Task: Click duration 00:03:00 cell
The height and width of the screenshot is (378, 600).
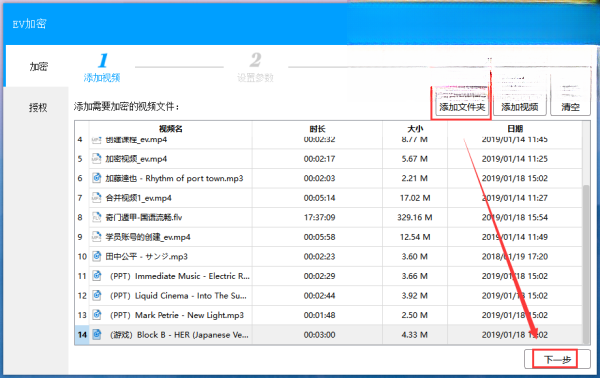Action: (x=320, y=335)
